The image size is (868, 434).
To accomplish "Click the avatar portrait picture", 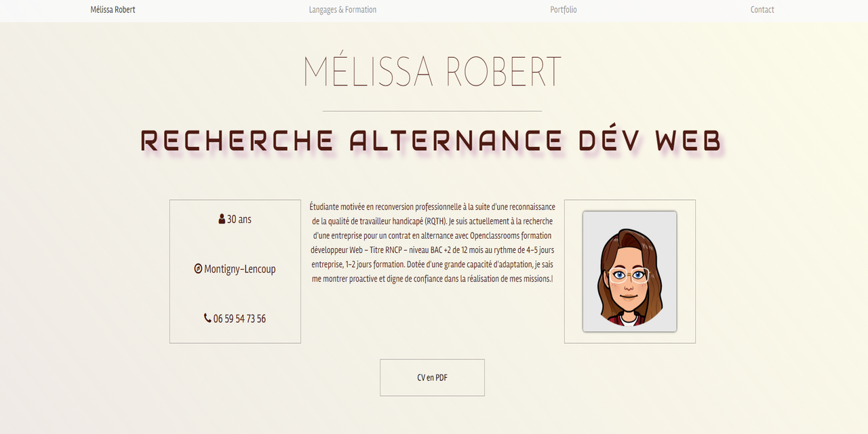I will 629,271.
